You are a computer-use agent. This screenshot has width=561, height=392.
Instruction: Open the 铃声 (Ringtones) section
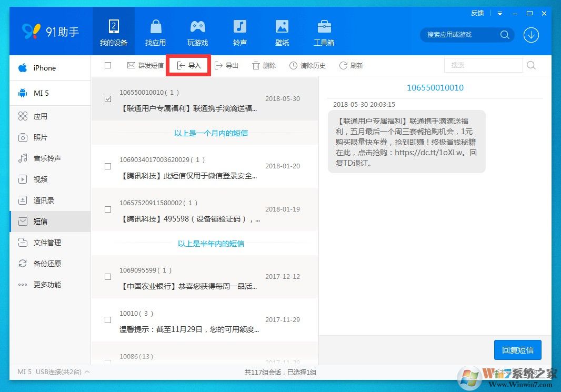click(239, 32)
